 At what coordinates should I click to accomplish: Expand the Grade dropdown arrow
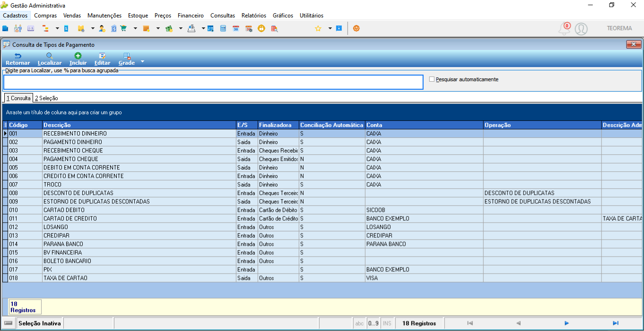coord(142,62)
